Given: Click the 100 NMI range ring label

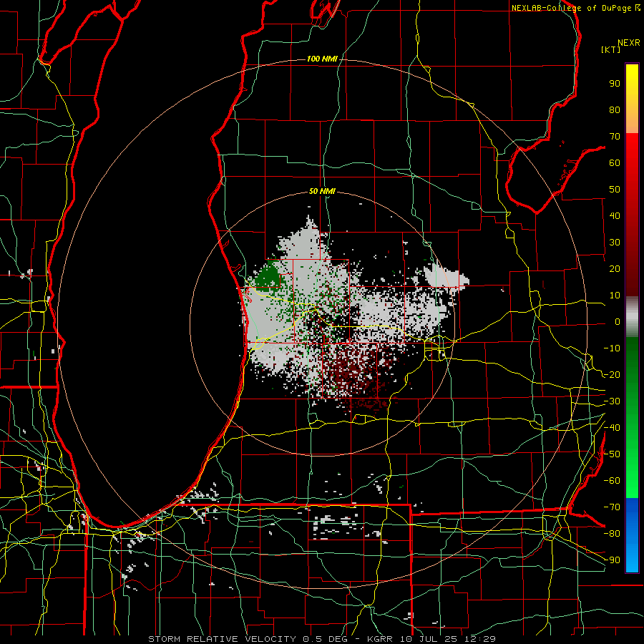Looking at the screenshot, I should click(x=322, y=59).
